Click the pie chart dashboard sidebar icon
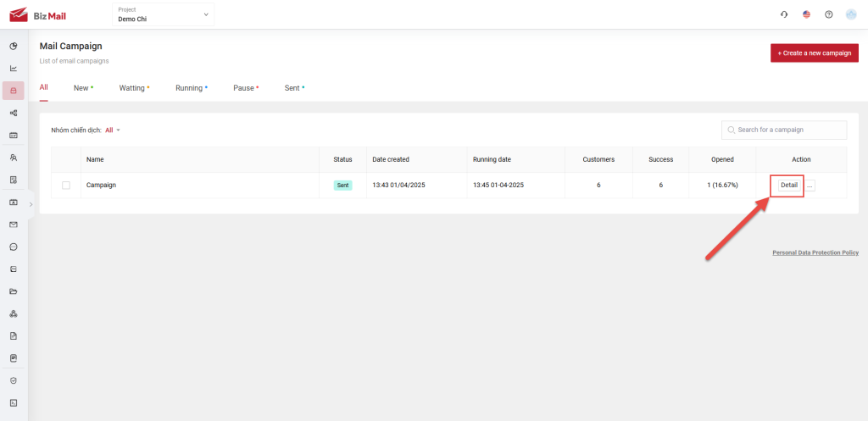The width and height of the screenshot is (868, 421). point(14,46)
